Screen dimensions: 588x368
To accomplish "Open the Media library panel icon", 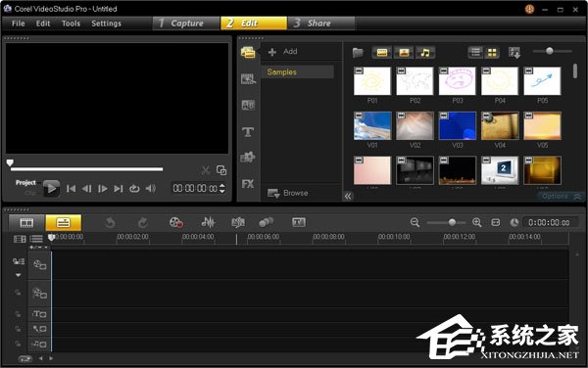I will (x=248, y=52).
